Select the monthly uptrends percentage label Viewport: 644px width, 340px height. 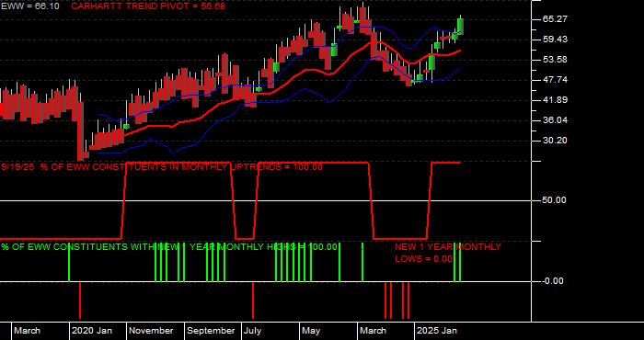[x=162, y=167]
